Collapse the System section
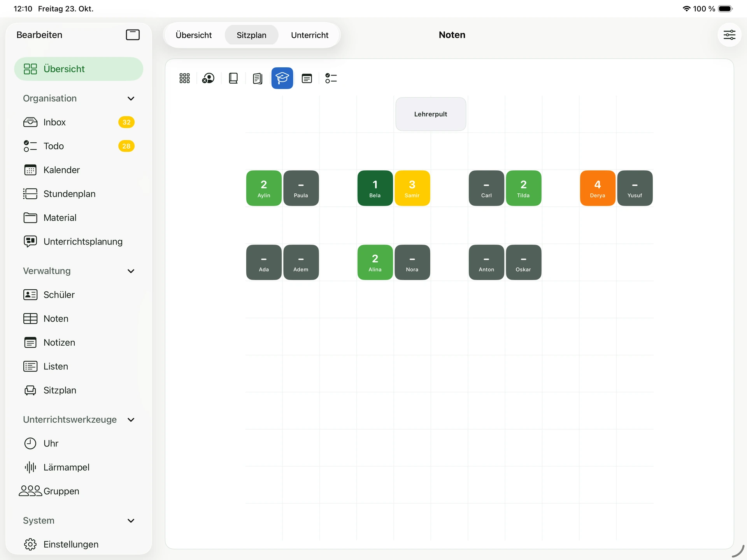Viewport: 747px width, 560px height. [x=131, y=521]
